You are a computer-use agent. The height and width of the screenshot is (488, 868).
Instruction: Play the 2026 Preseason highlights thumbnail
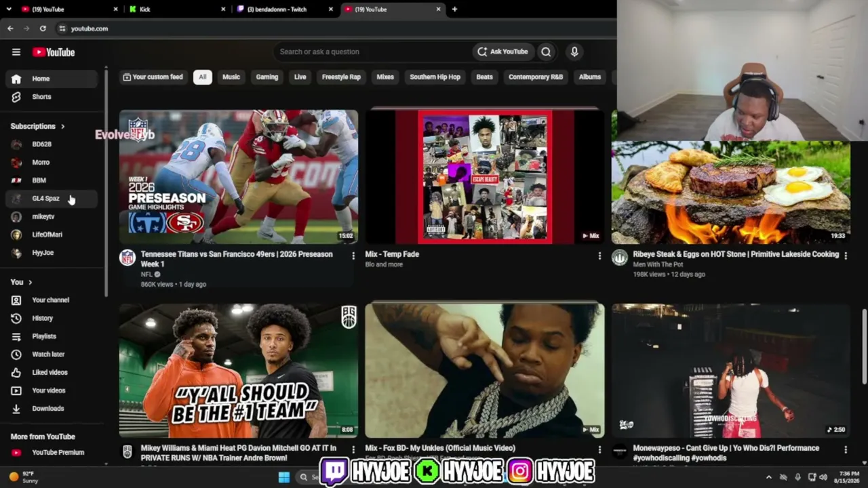(x=239, y=177)
